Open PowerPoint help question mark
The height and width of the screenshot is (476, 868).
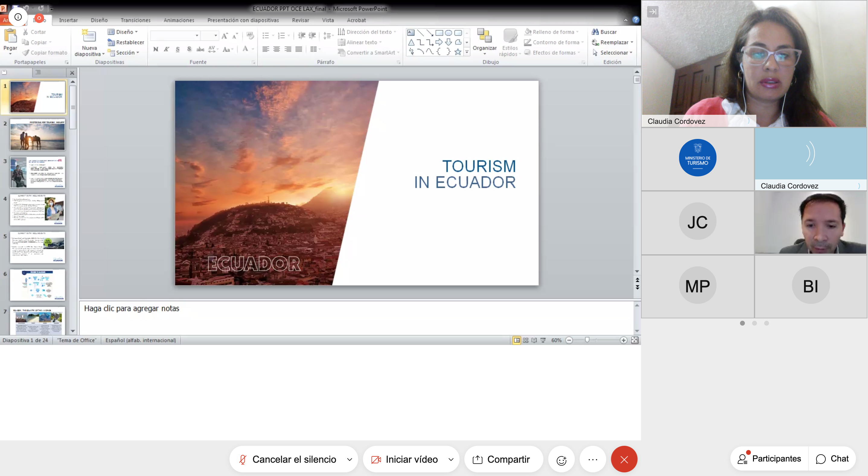(x=636, y=20)
